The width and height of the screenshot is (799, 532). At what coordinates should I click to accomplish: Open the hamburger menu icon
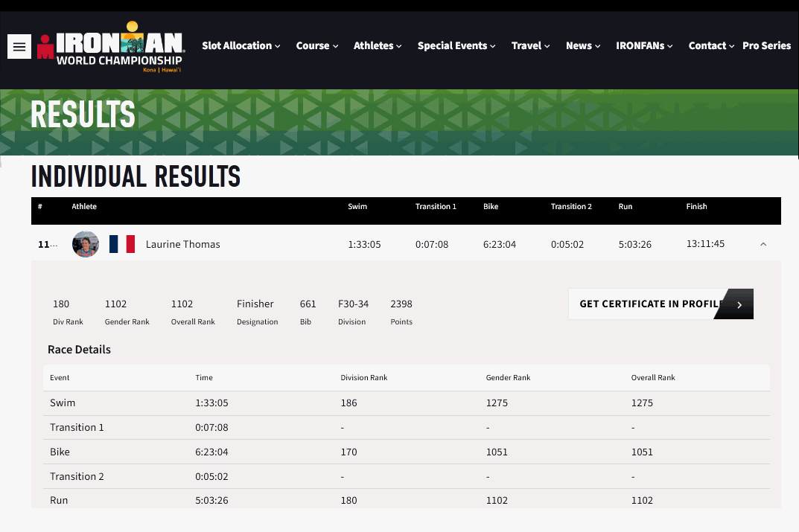point(19,46)
